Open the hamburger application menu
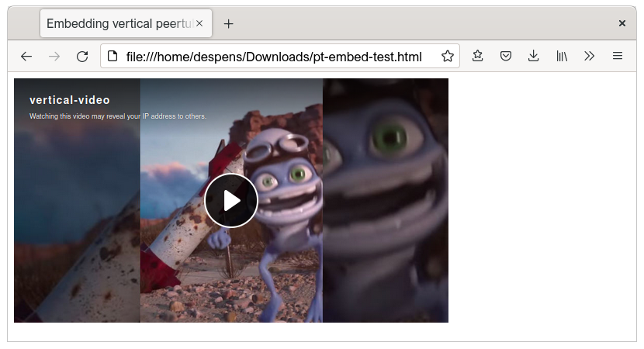The height and width of the screenshot is (349, 644). [618, 56]
